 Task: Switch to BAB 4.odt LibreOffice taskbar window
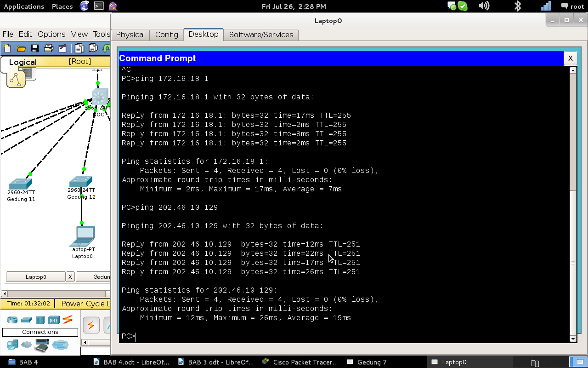coord(131,362)
